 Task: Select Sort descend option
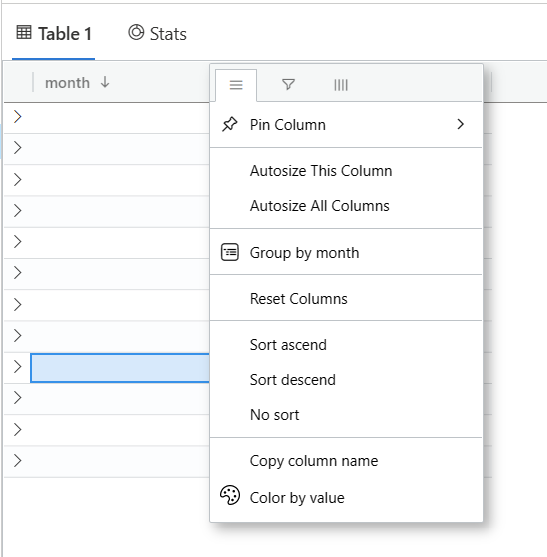pyautogui.click(x=293, y=380)
